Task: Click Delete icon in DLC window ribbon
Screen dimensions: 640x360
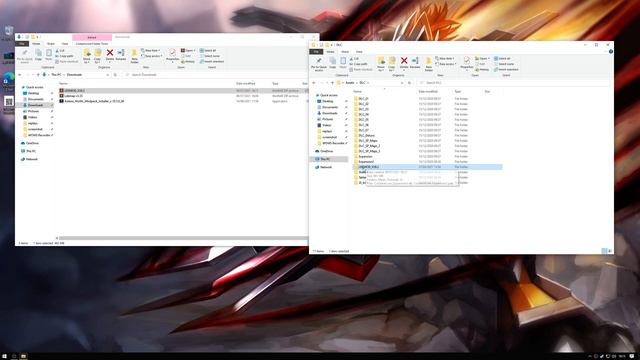Action: 404,63
